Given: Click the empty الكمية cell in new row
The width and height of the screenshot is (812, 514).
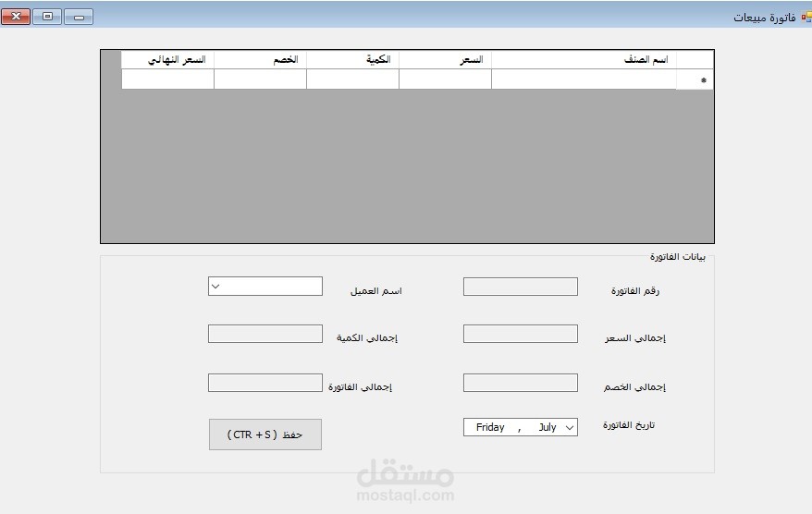Looking at the screenshot, I should tap(352, 80).
